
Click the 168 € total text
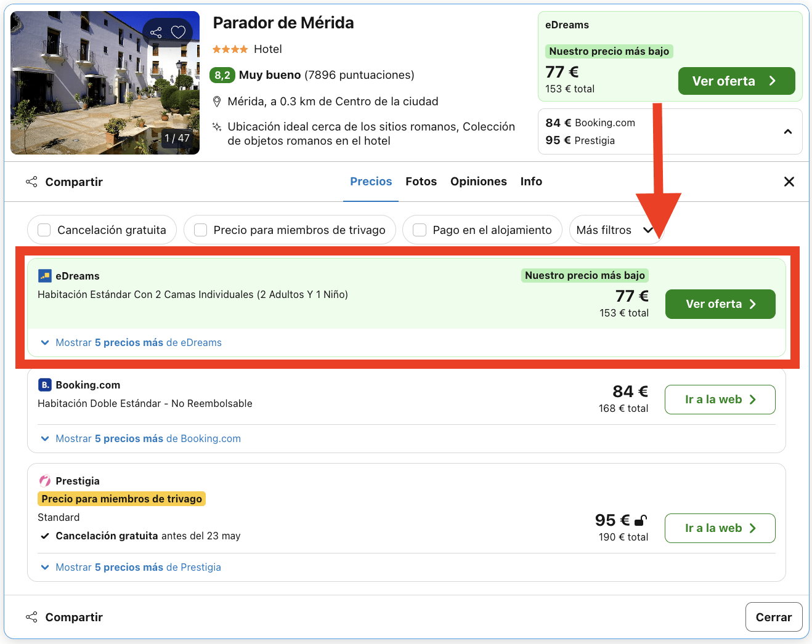pos(623,408)
